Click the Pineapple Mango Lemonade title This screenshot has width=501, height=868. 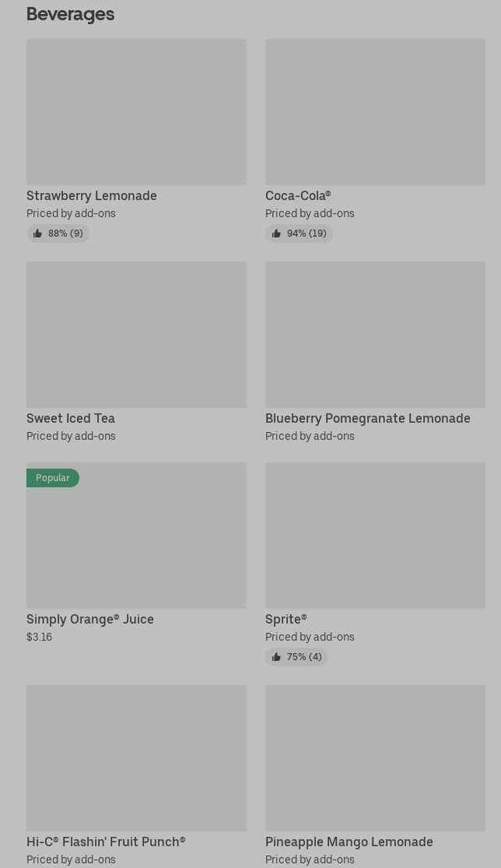tap(349, 842)
